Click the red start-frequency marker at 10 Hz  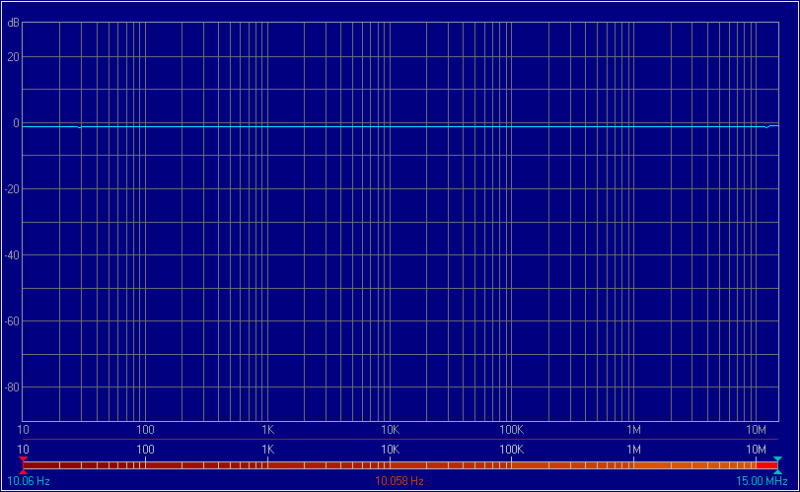pos(23,465)
